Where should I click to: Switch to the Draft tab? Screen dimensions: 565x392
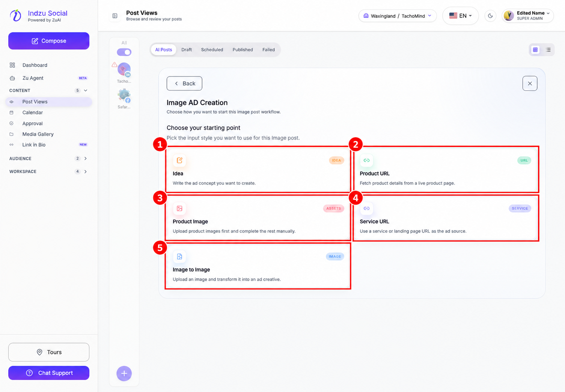pyautogui.click(x=187, y=50)
